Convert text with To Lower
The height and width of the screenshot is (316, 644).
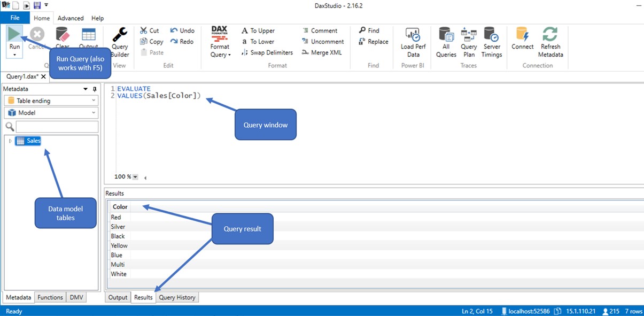coord(258,42)
